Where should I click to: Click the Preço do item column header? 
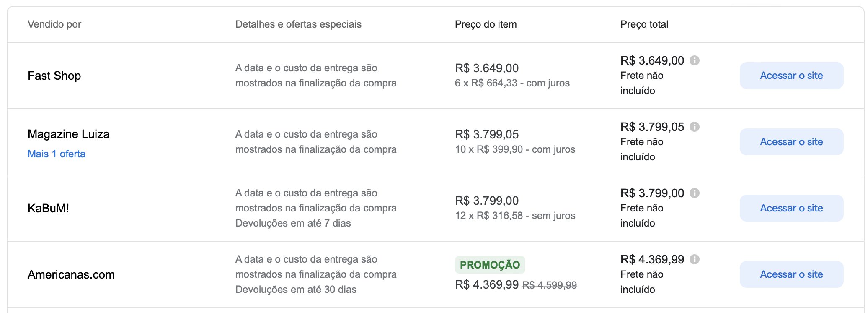(x=486, y=24)
